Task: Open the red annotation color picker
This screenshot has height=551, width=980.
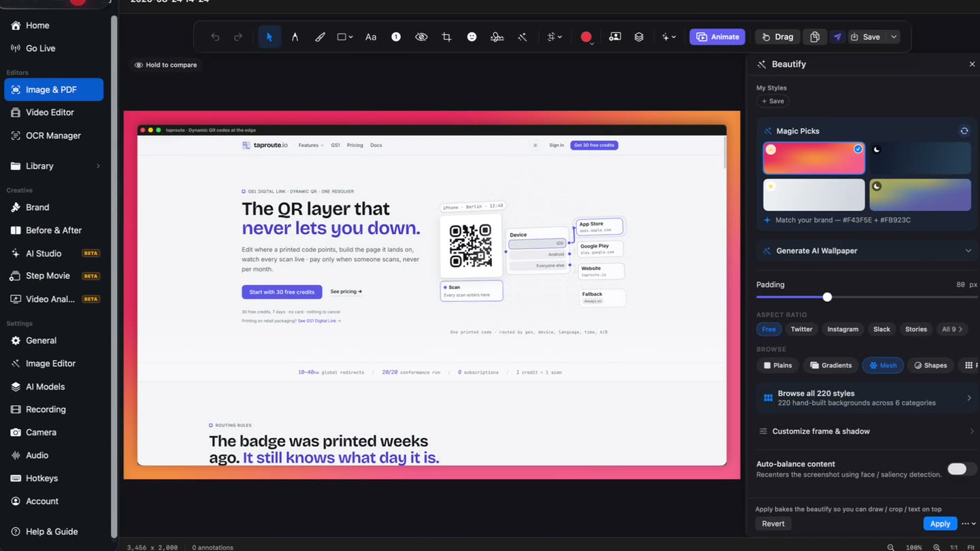Action: tap(586, 37)
